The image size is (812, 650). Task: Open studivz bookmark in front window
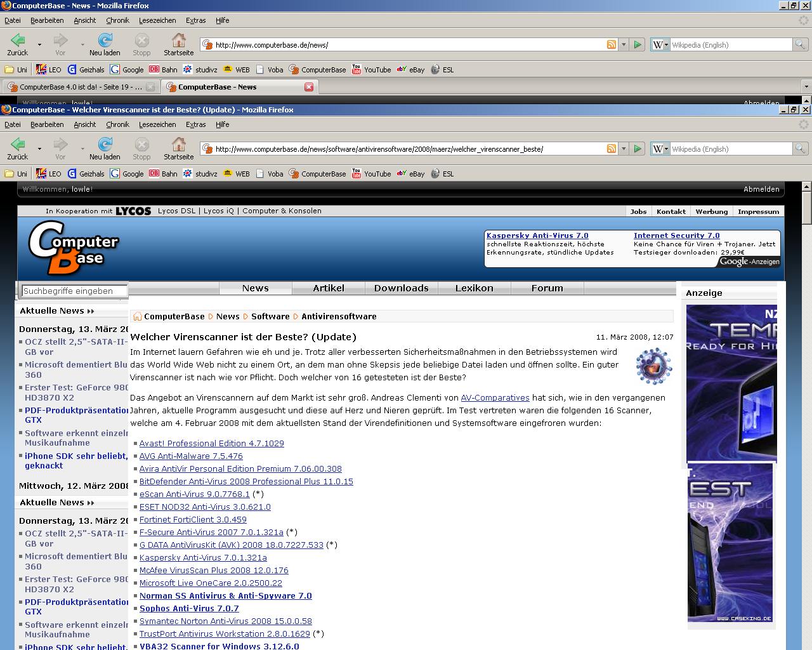(x=200, y=173)
